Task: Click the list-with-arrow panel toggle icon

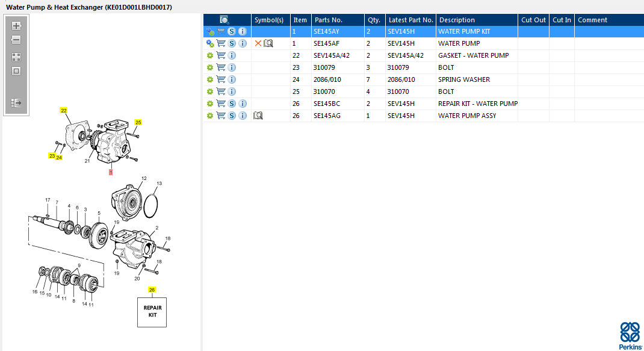Action: [x=16, y=103]
